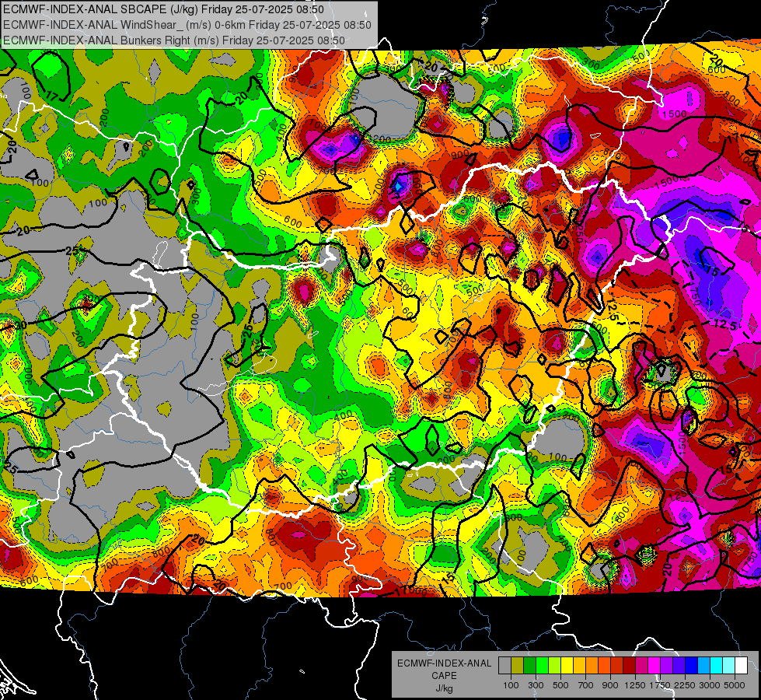Click the legend scale value 500
Viewport: 761px width, 700px height.
560,685
